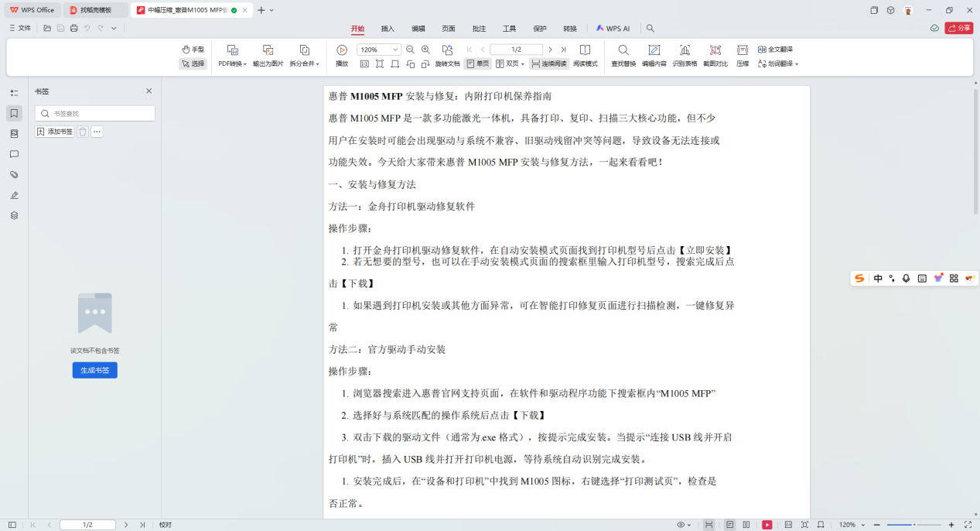Viewport: 980px width, 531px height.
Task: Toggle fullscreen icon in status bar
Action: coord(968,525)
